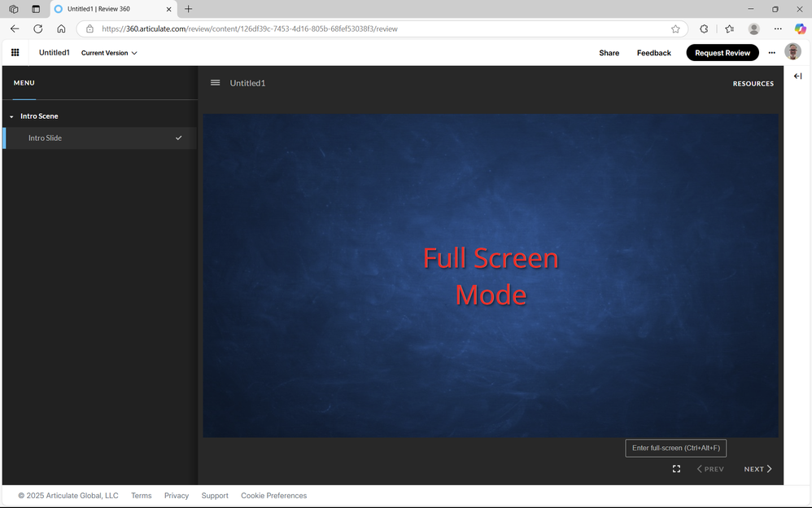
Task: Collapse the feedback panel arrow icon
Action: tap(797, 76)
